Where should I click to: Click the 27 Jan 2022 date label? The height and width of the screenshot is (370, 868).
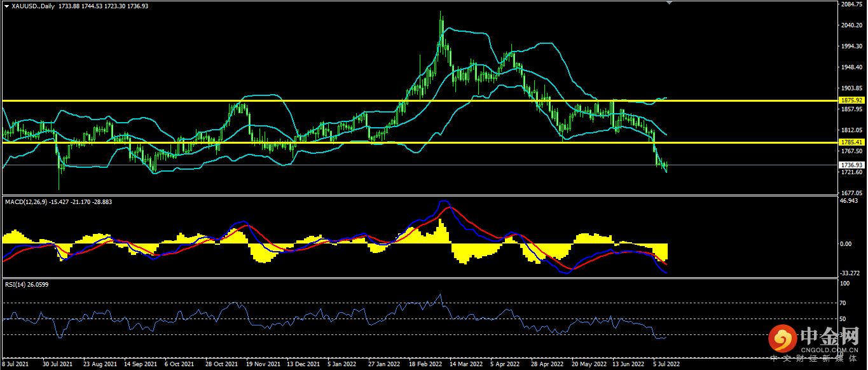tap(385, 365)
